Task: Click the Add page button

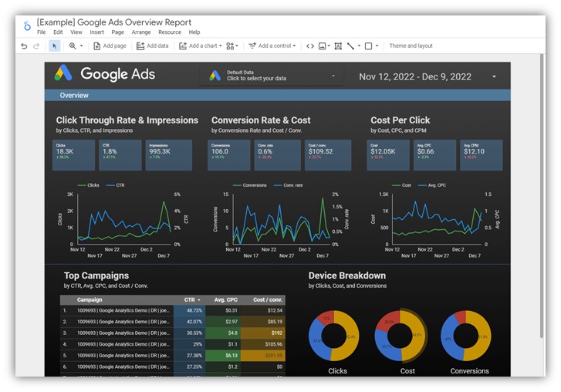Action: tap(110, 46)
